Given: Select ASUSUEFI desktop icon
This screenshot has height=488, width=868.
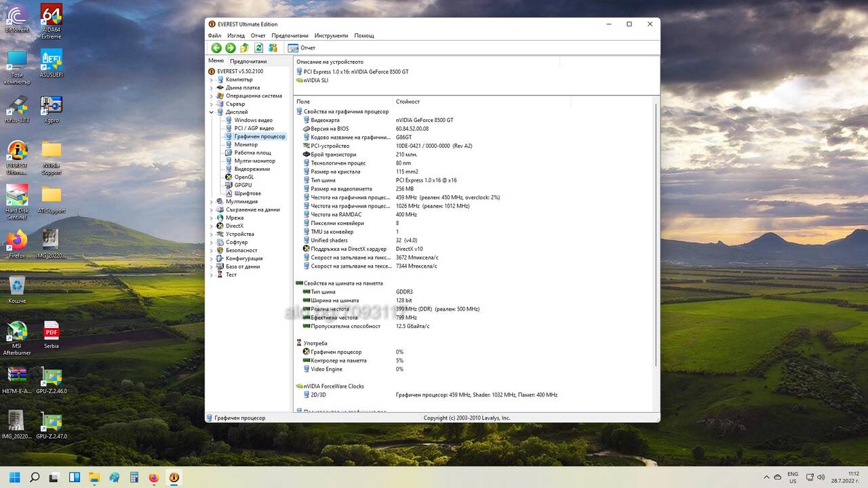Looking at the screenshot, I should coord(52,63).
